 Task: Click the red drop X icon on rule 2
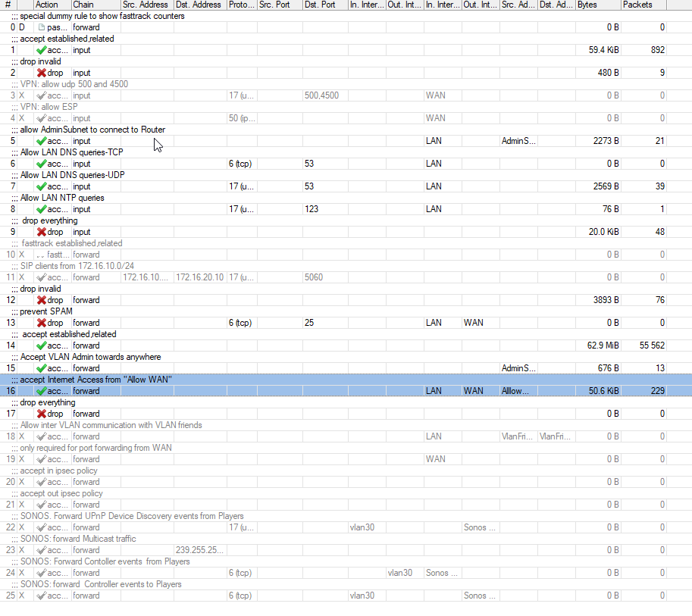(42, 73)
